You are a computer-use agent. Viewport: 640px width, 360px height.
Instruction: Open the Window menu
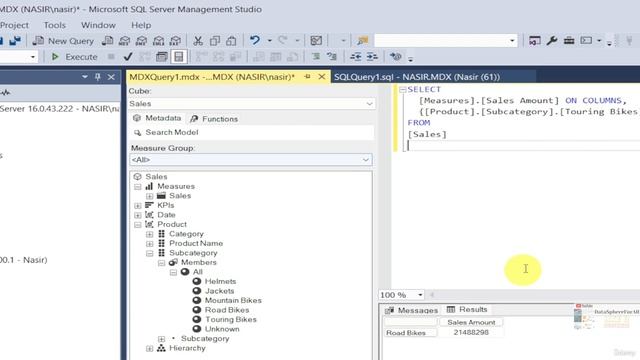coord(98,25)
